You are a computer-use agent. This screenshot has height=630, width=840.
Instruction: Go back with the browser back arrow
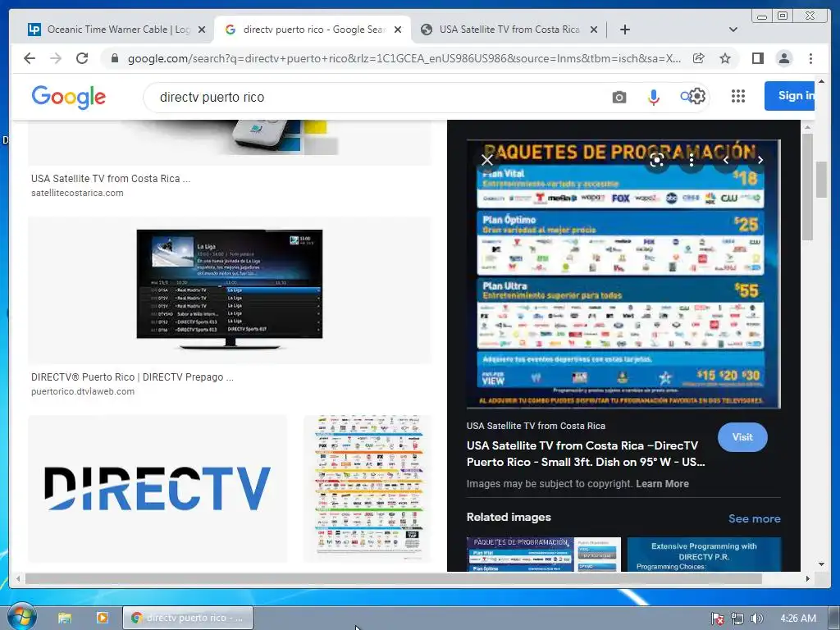point(30,58)
